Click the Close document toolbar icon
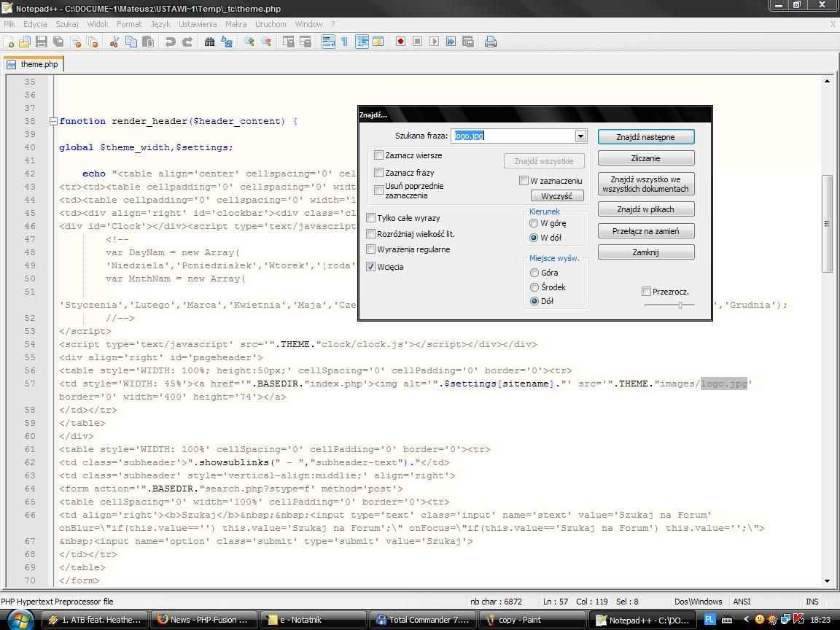 (x=76, y=42)
